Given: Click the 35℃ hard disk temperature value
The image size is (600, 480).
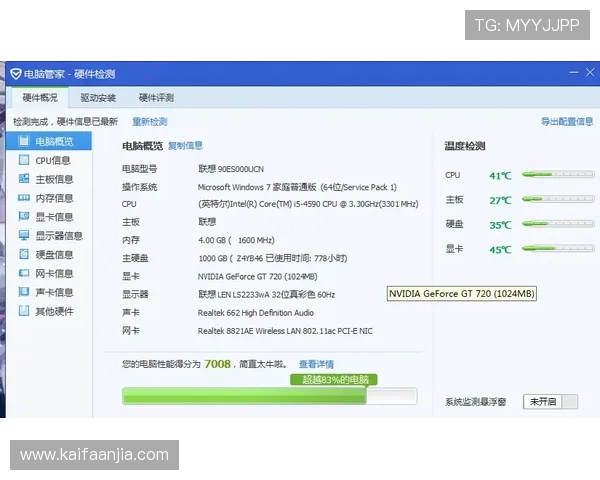Looking at the screenshot, I should pyautogui.click(x=500, y=225).
